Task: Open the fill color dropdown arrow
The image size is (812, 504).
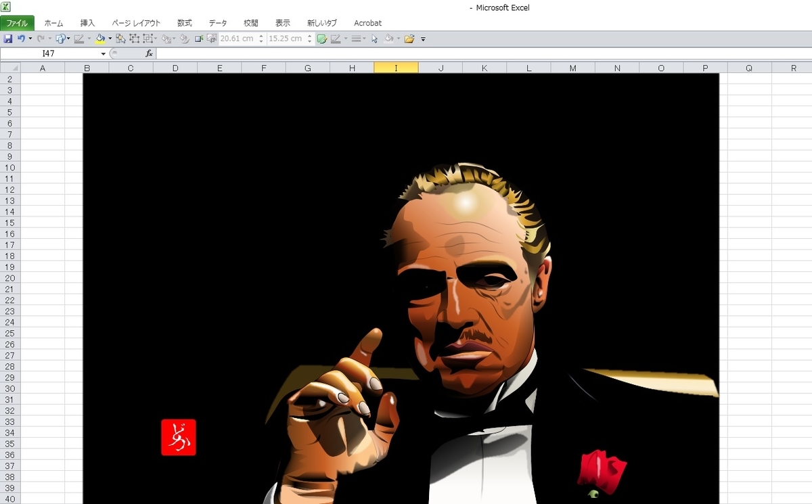Action: click(110, 39)
